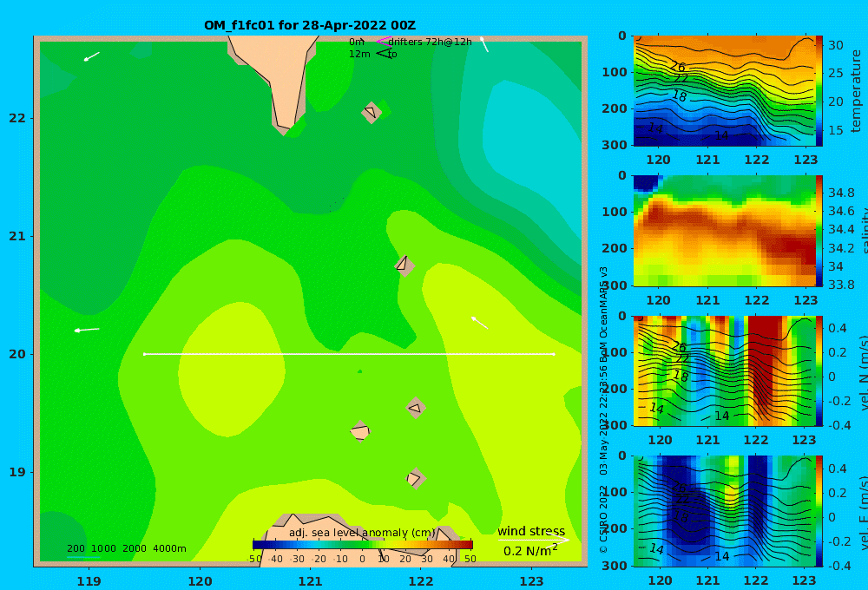Open the temperature section panel

(x=724, y=91)
